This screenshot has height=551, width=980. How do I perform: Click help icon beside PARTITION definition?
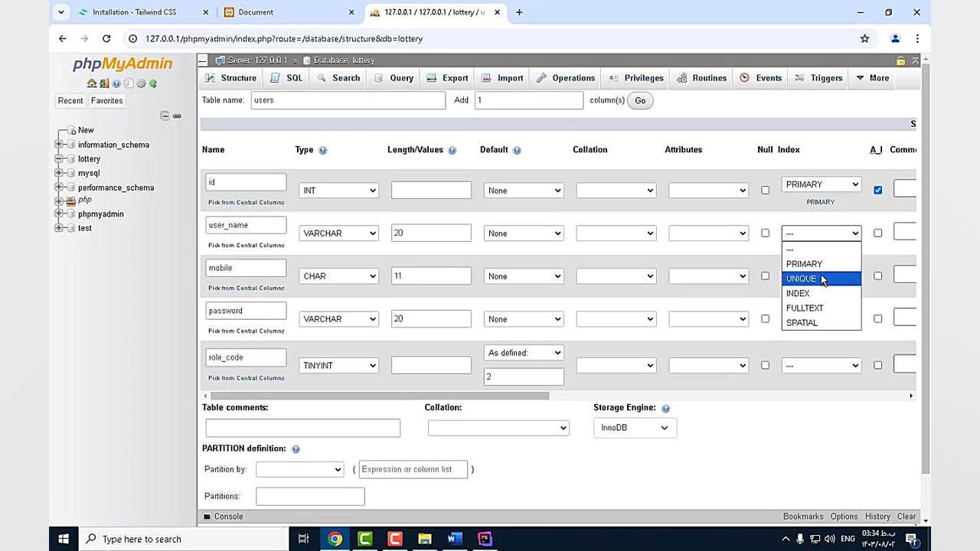[296, 449]
